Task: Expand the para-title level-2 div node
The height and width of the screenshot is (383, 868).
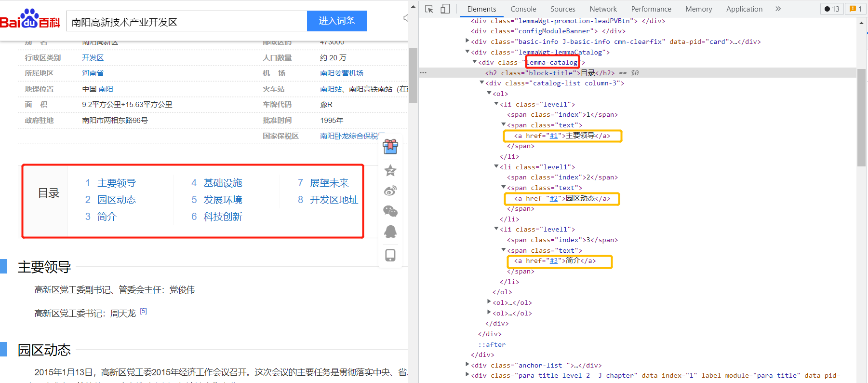Action: click(x=467, y=375)
